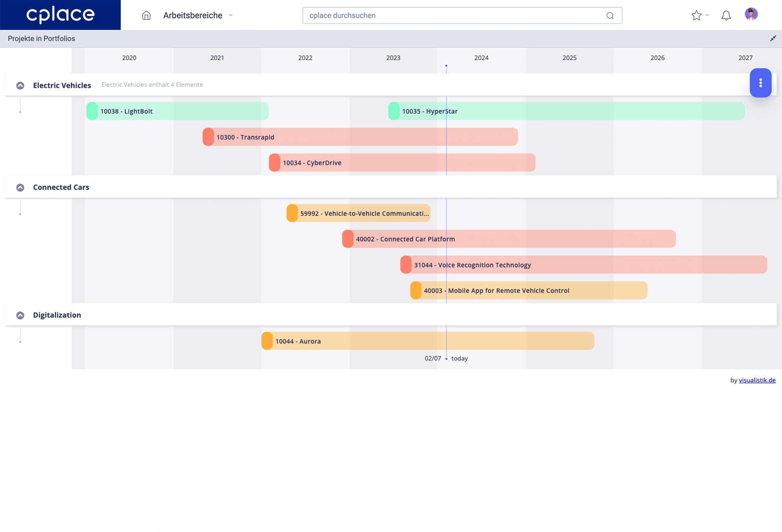Click the cplace logo
This screenshot has width=782, height=532.
60,15
